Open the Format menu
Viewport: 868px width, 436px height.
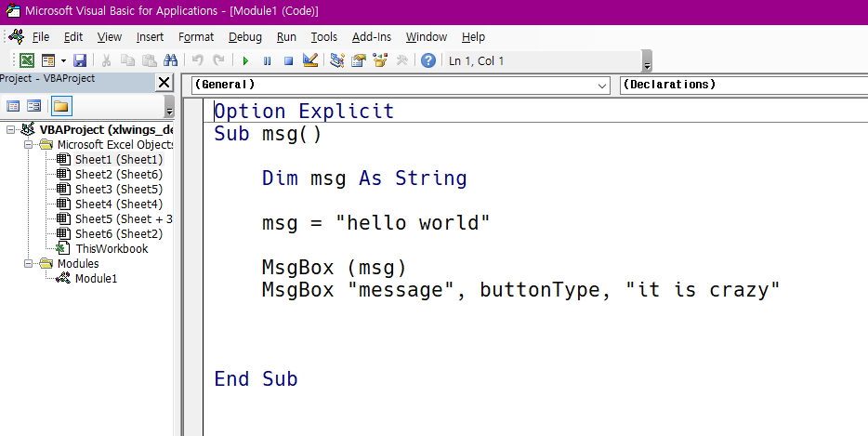click(196, 37)
